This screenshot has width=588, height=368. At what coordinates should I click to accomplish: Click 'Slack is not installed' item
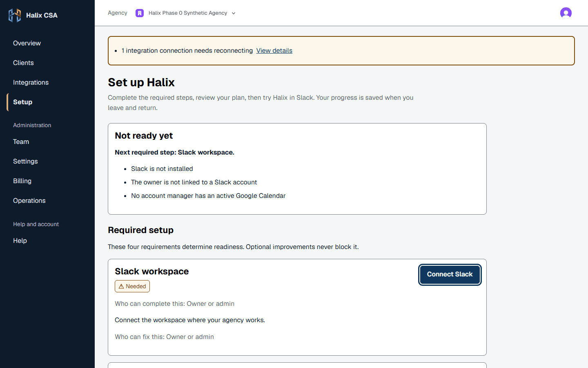point(162,168)
